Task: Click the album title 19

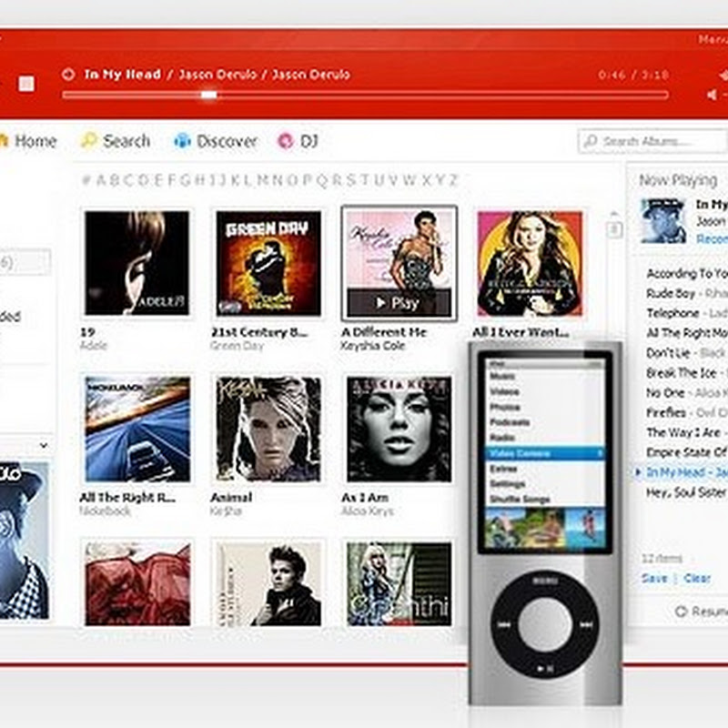Action: click(x=87, y=332)
